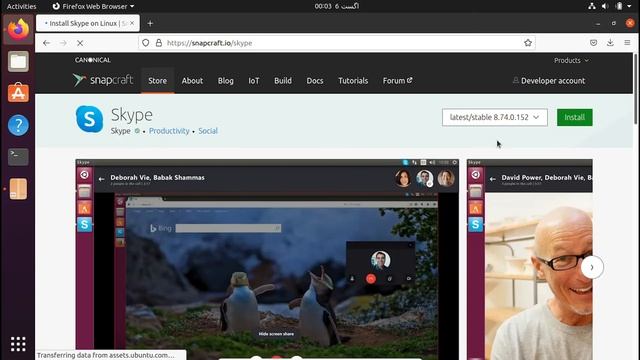Show next screenshot with carousel arrow
The image size is (640, 360).
pyautogui.click(x=592, y=267)
